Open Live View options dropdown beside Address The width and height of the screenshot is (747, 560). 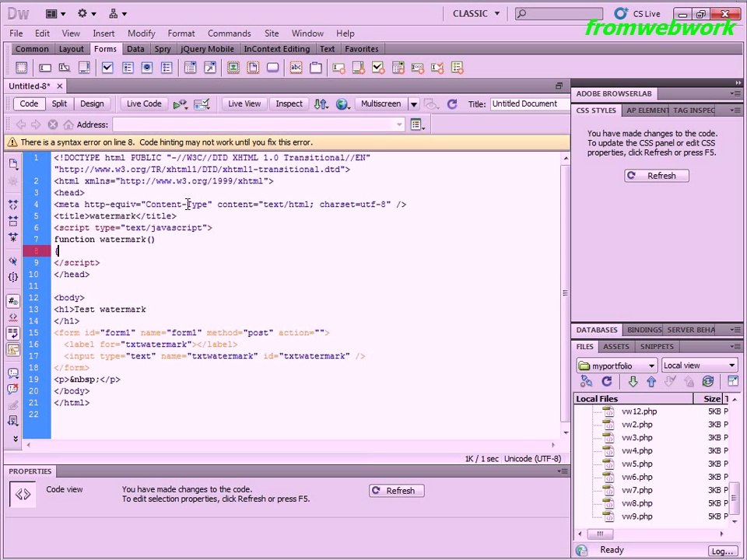[418, 124]
